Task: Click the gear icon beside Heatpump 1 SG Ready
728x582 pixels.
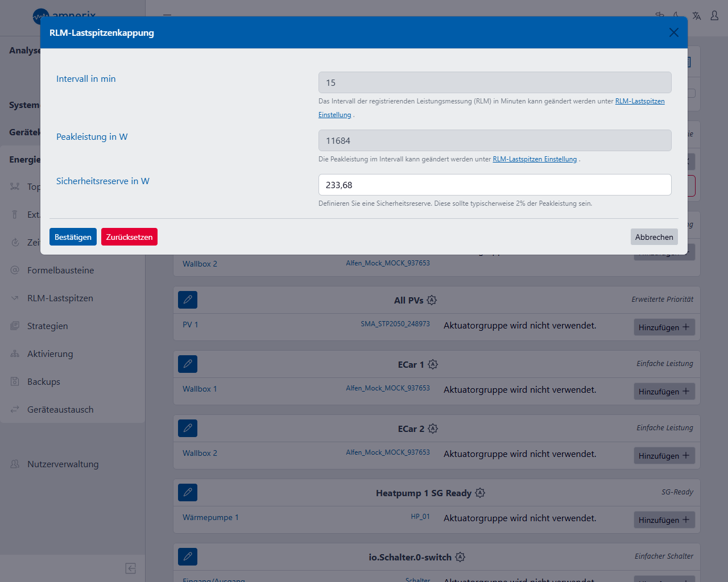Action: 480,493
